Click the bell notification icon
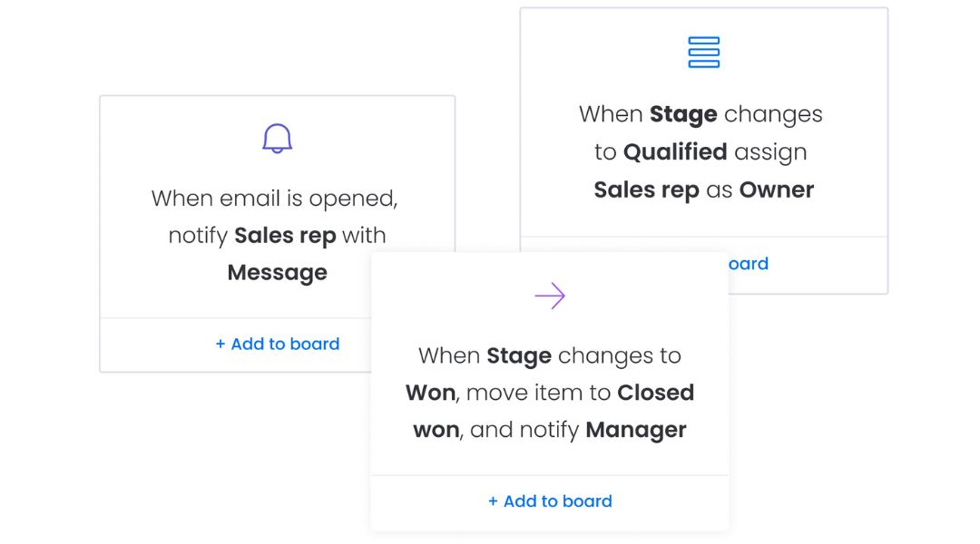980x544 pixels. 277,139
